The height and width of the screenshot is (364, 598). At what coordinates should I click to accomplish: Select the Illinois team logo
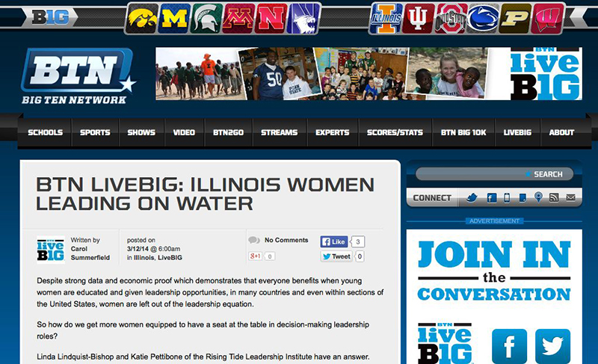(x=386, y=18)
